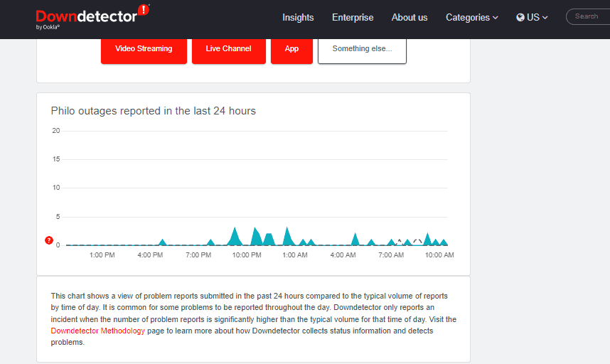Open the Insights menu item
The image size is (610, 364).
pyautogui.click(x=298, y=18)
